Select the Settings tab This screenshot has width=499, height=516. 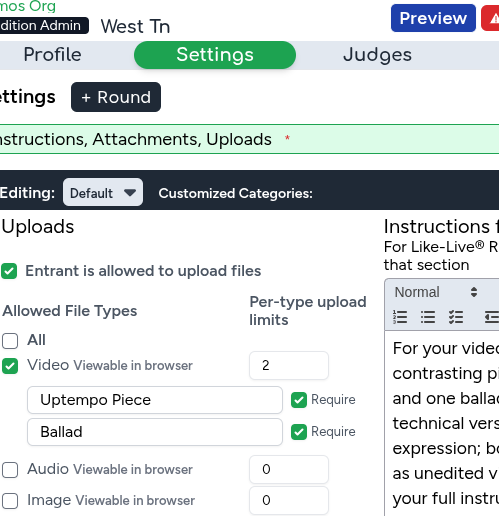[215, 55]
